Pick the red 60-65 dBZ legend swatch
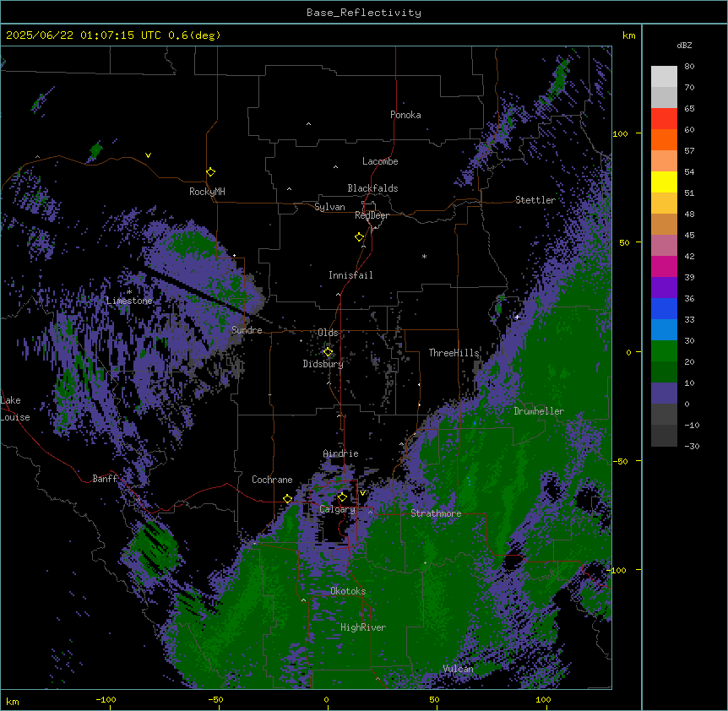The height and width of the screenshot is (711, 728). [x=664, y=119]
